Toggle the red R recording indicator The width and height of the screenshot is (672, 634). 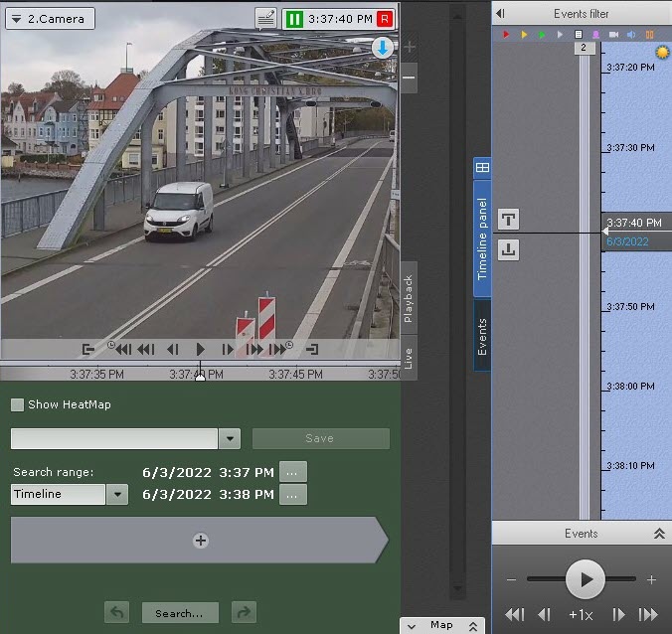click(x=384, y=18)
